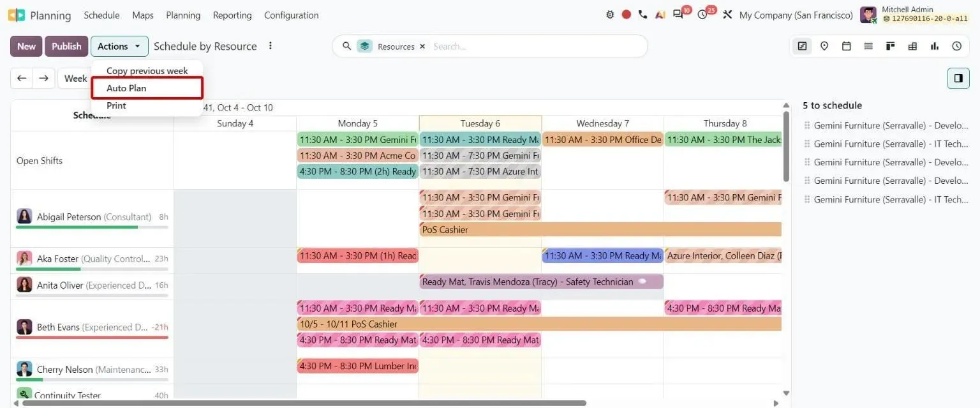The width and height of the screenshot is (980, 408).
Task: Open the Configuration top menu
Action: 291,15
